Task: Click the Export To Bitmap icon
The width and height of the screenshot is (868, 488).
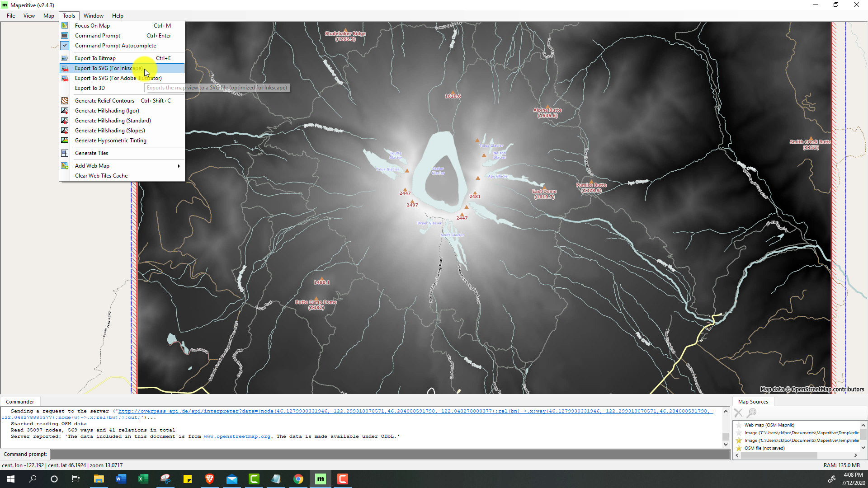Action: pyautogui.click(x=65, y=58)
